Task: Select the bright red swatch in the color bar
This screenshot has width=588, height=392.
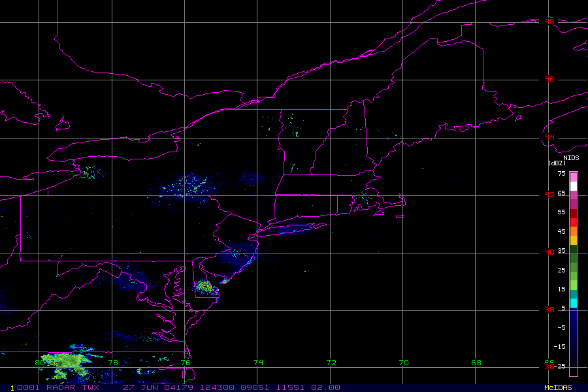Action: 574,222
